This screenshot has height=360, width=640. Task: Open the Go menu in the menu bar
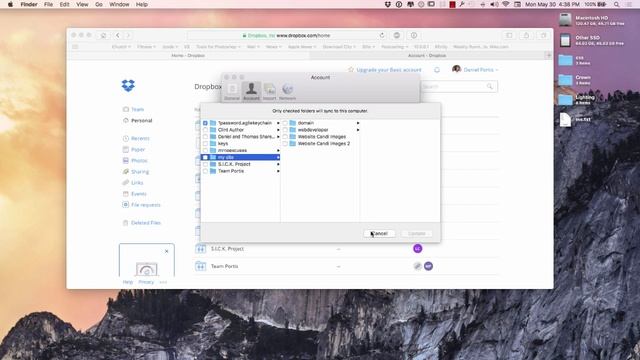click(99, 4)
